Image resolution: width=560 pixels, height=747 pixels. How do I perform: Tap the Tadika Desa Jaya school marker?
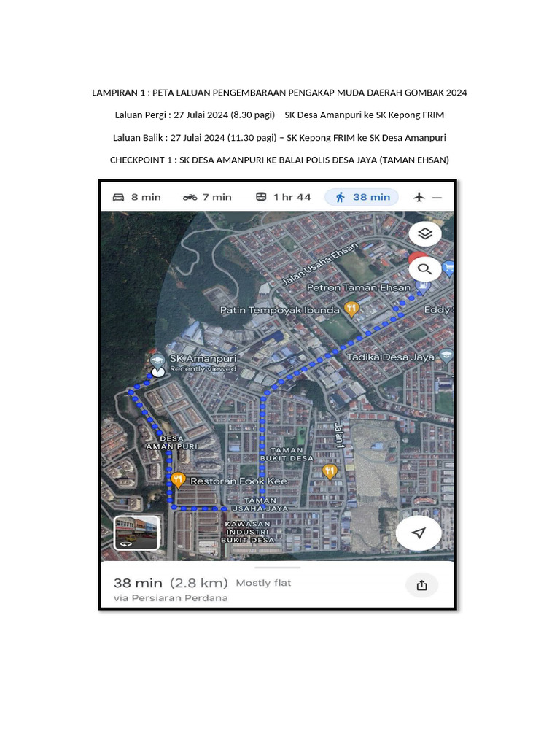pyautogui.click(x=446, y=355)
